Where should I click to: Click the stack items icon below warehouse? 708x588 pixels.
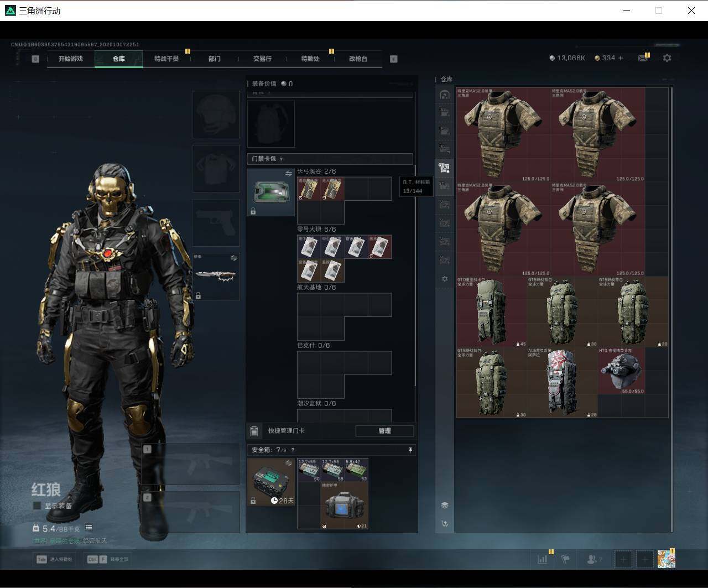(445, 505)
